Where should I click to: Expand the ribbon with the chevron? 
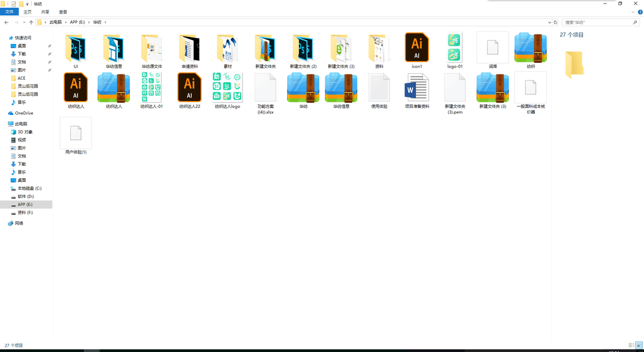(633, 12)
